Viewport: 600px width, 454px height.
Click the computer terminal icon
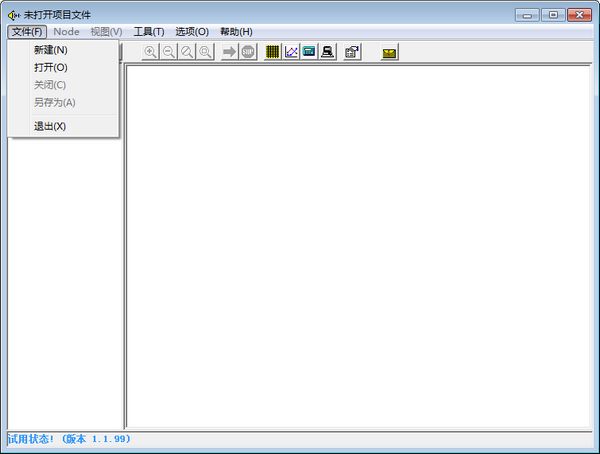click(x=327, y=52)
